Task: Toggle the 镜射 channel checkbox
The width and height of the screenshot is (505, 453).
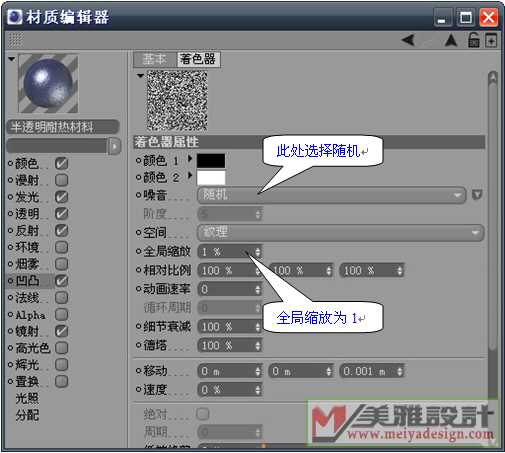Action: [x=62, y=331]
